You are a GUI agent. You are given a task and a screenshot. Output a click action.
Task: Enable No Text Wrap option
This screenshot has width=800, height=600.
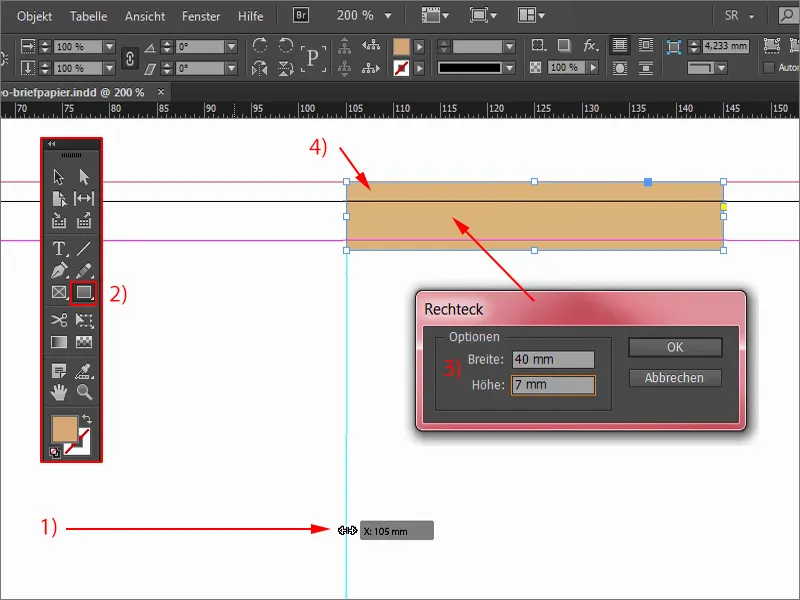pyautogui.click(x=620, y=45)
